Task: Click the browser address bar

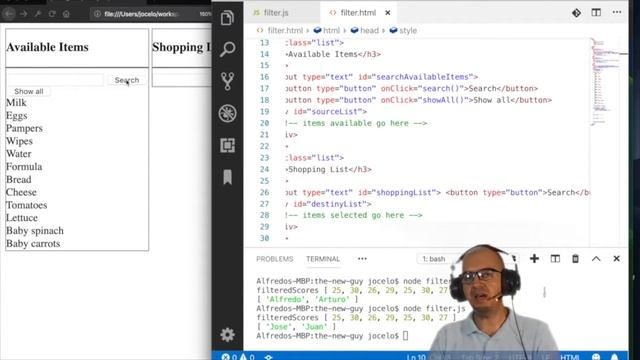Action: coord(151,14)
